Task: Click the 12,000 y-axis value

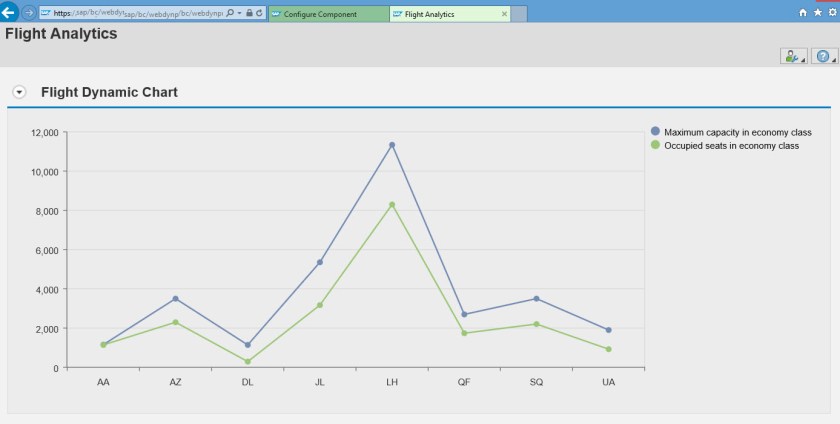Action: pyautogui.click(x=46, y=132)
